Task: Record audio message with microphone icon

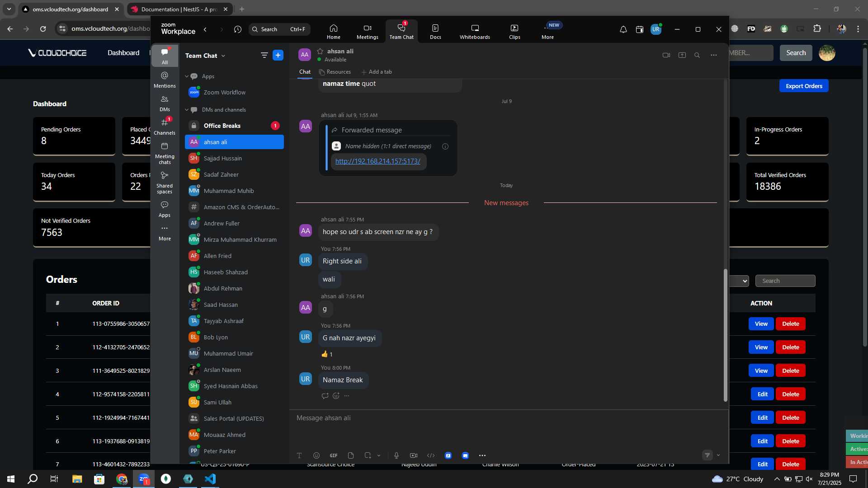Action: pyautogui.click(x=396, y=455)
